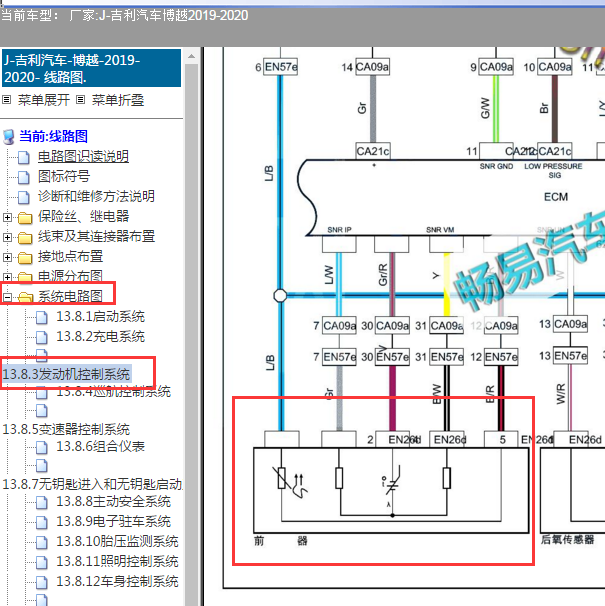Click the page icon beside 13.8.1启动系统
The width and height of the screenshot is (605, 606).
(x=42, y=318)
